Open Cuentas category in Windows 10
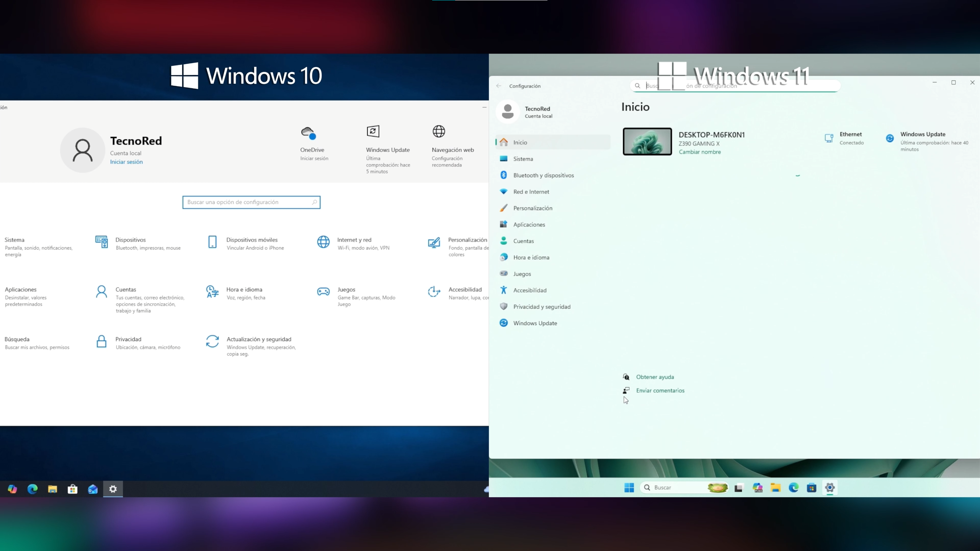980x551 pixels. 140,300
